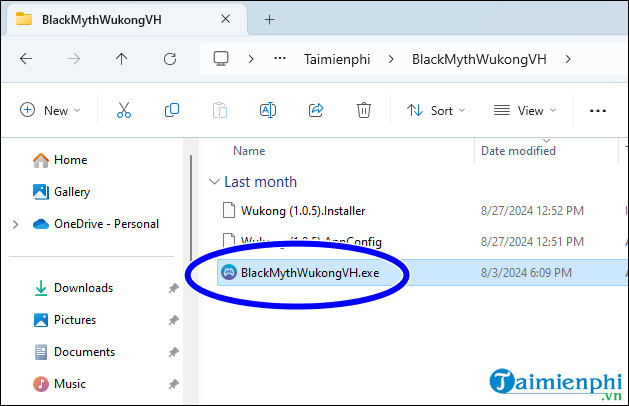
Task: Open the View dropdown menu
Action: [525, 110]
